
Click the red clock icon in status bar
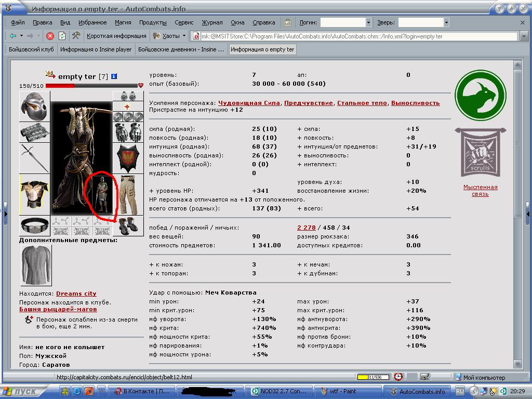tap(398, 377)
